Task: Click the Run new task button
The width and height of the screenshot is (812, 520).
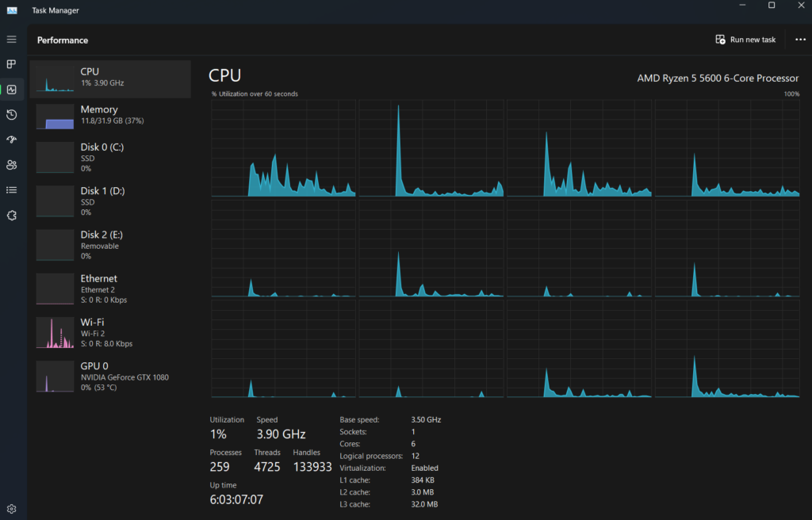Action: 745,40
